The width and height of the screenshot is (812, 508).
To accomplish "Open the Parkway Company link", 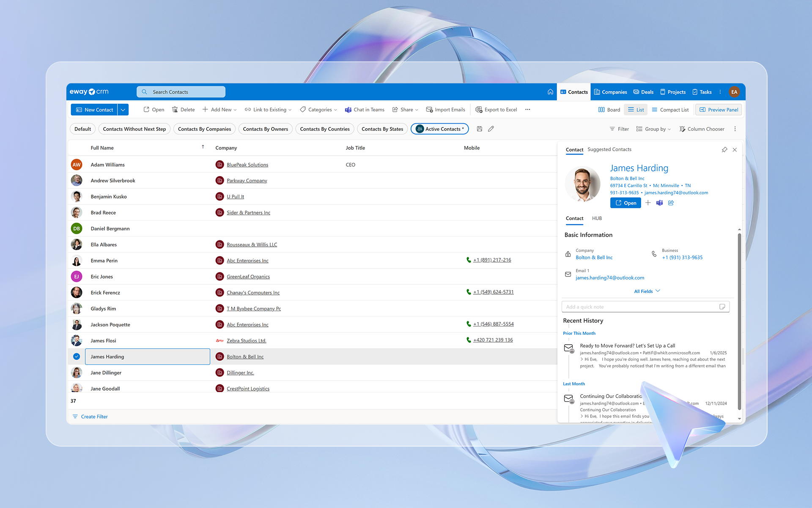I will pos(247,181).
